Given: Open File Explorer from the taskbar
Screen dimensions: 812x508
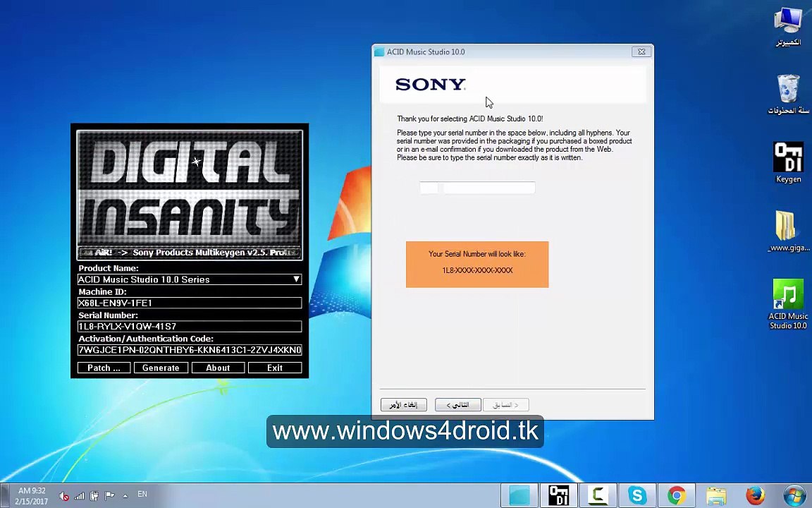Looking at the screenshot, I should [x=715, y=495].
